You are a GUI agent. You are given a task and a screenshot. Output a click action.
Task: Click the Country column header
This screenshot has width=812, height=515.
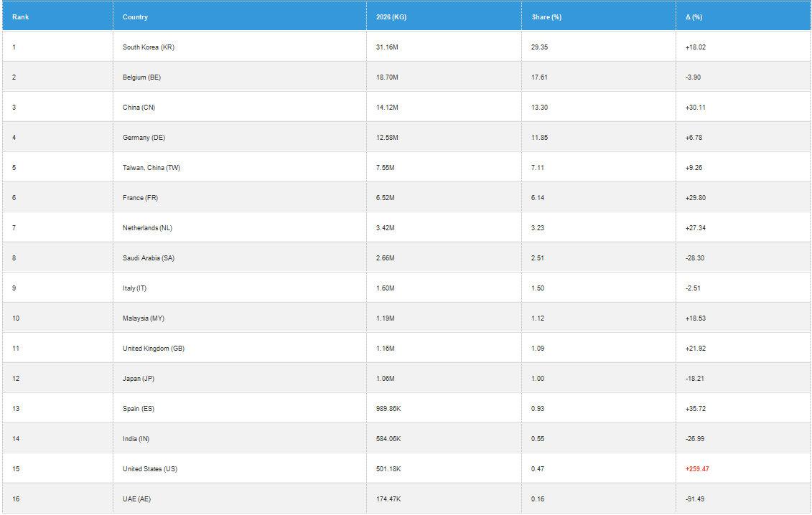coord(240,17)
